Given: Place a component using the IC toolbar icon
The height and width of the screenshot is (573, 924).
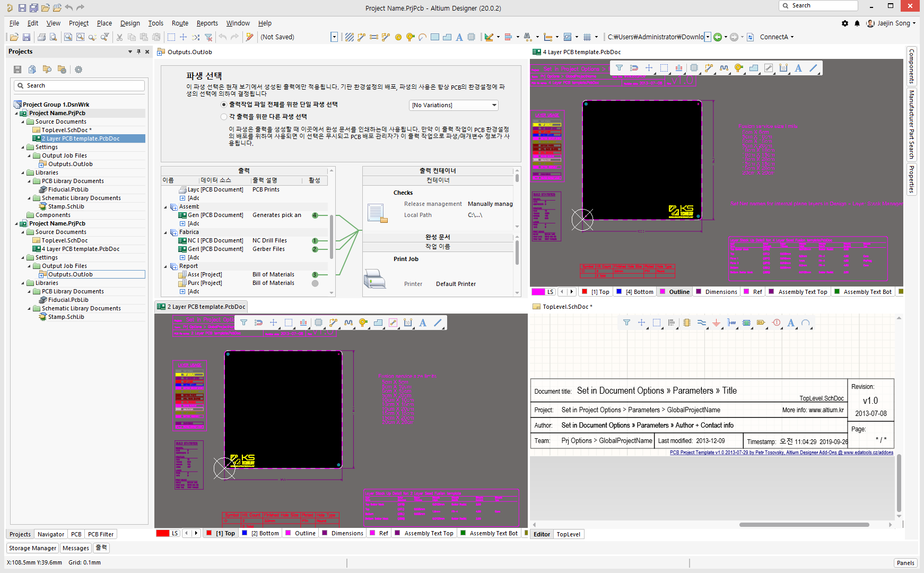Looking at the screenshot, I should pyautogui.click(x=693, y=68).
